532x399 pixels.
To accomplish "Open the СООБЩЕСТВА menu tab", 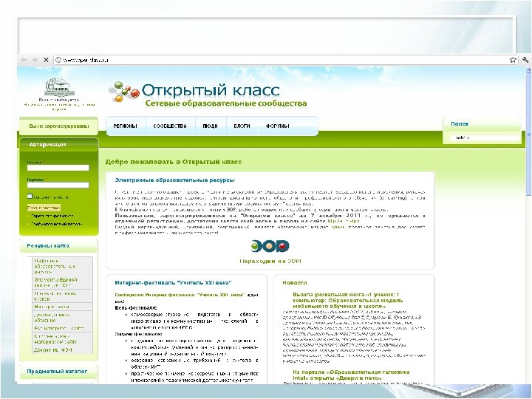I will tap(170, 126).
